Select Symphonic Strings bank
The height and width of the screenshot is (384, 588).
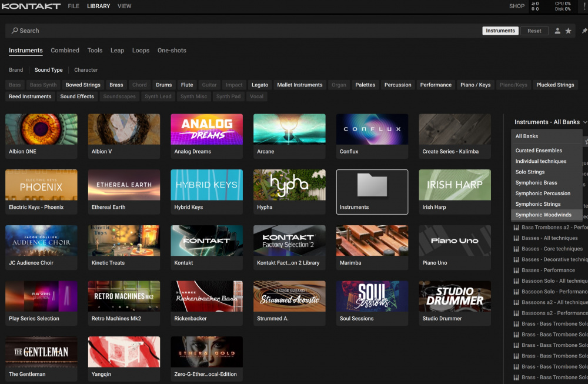tap(546, 204)
